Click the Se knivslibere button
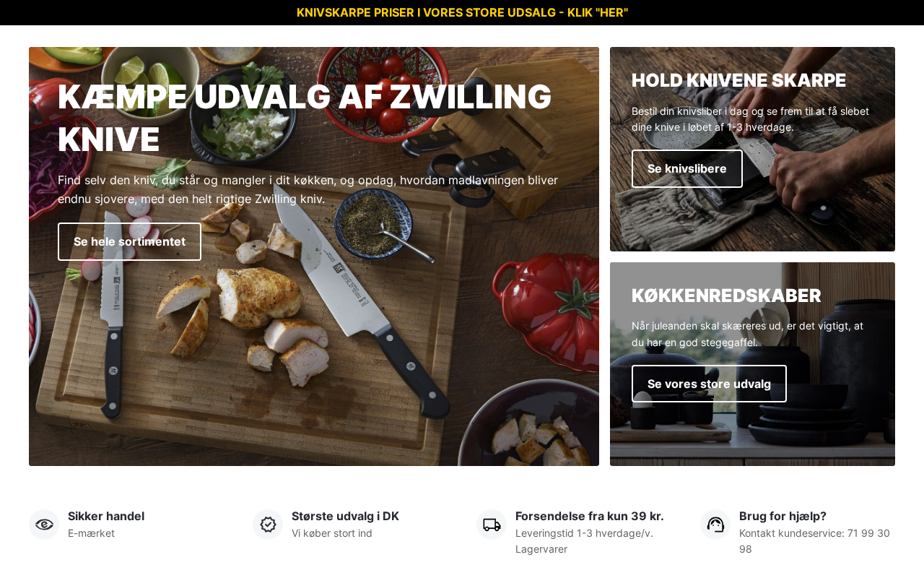The image size is (924, 578). click(x=687, y=168)
